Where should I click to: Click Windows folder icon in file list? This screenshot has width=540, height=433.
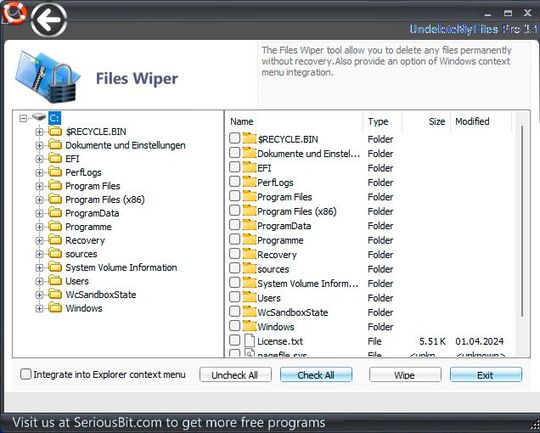pyautogui.click(x=249, y=326)
